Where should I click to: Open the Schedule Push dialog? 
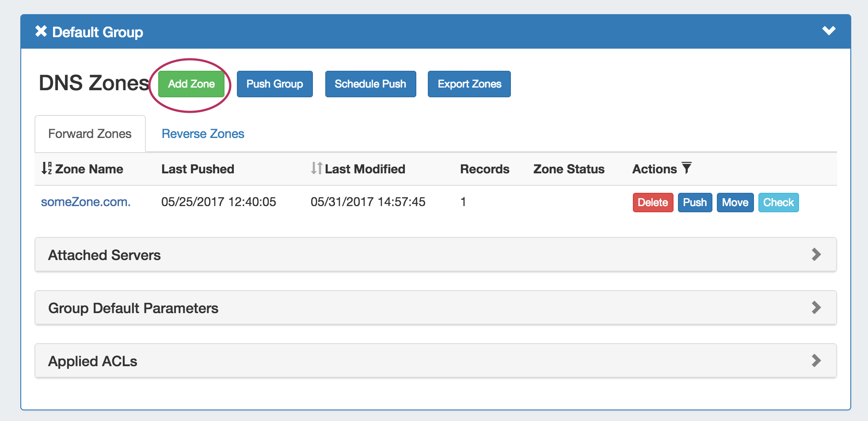pyautogui.click(x=370, y=84)
